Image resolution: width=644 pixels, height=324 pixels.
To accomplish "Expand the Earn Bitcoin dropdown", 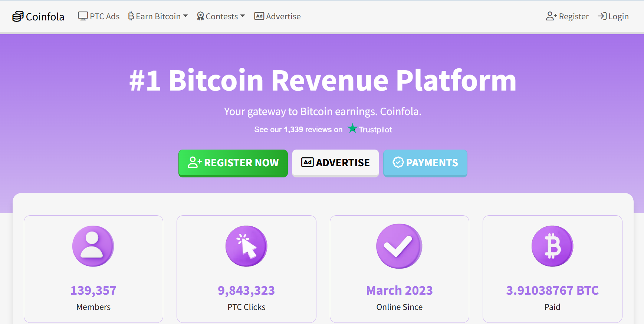I will tap(158, 16).
